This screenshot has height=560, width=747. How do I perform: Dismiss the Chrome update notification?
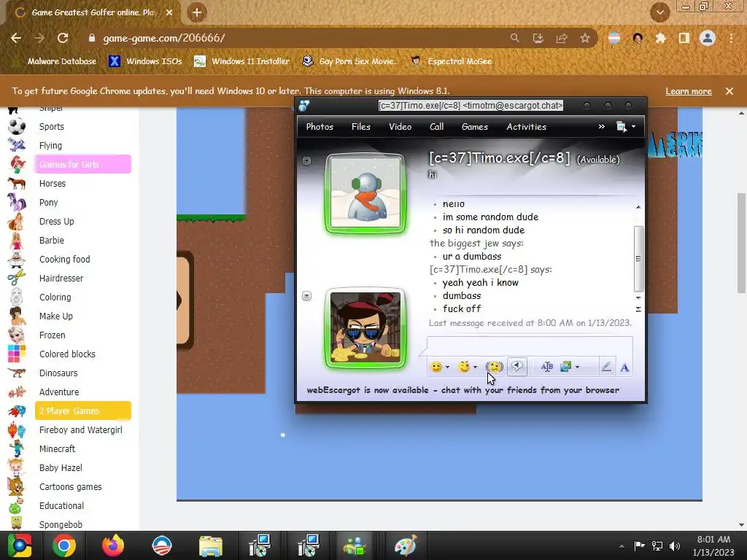click(x=729, y=91)
